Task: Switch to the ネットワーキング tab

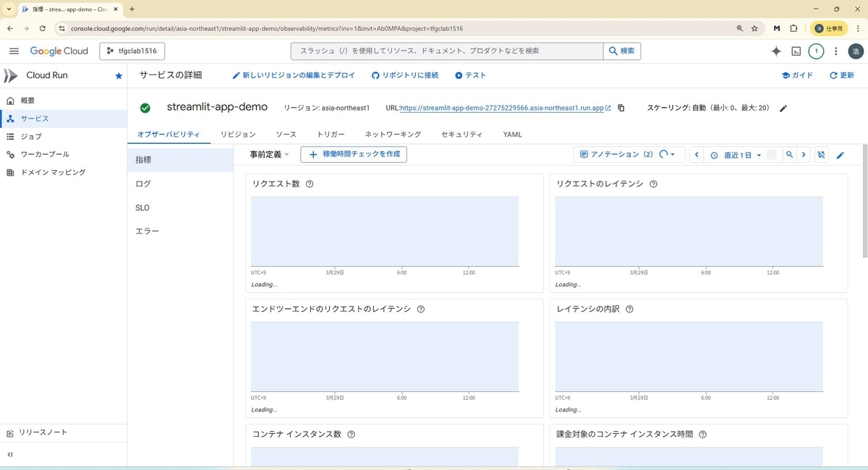Action: (x=393, y=134)
